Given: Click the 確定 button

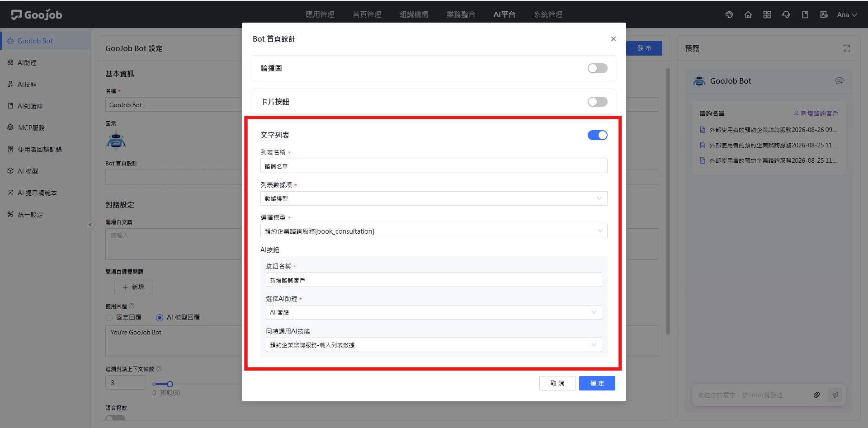Looking at the screenshot, I should pyautogui.click(x=597, y=383).
